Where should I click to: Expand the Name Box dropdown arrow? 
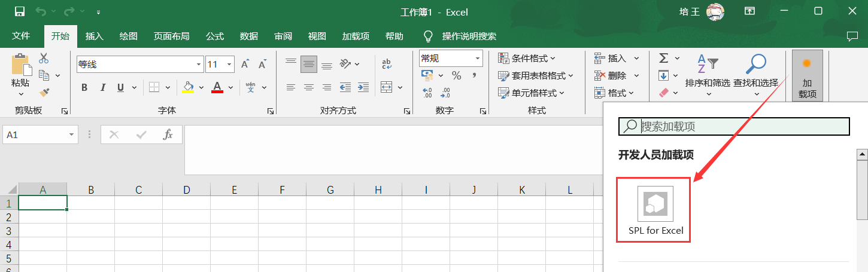(x=72, y=135)
